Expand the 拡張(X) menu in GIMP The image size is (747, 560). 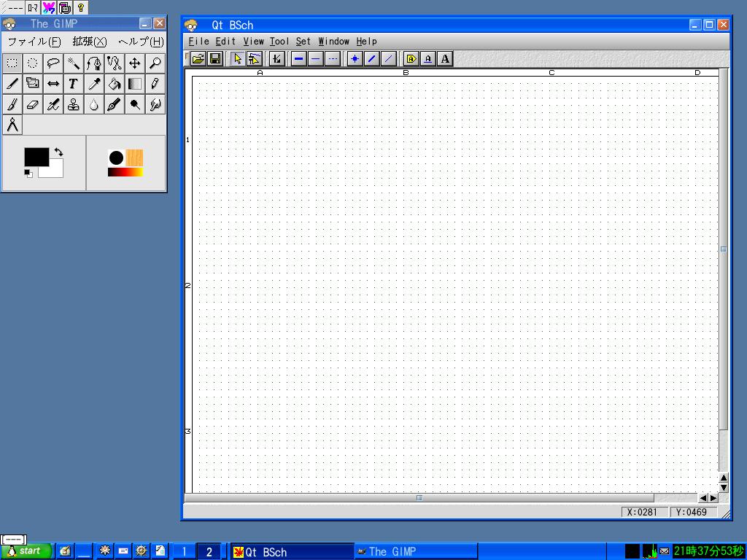[89, 42]
